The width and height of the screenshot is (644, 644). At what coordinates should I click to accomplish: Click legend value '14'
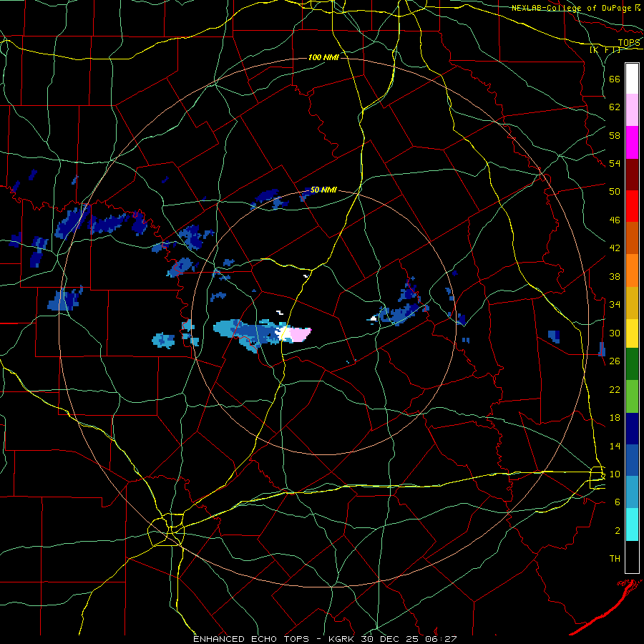[615, 446]
